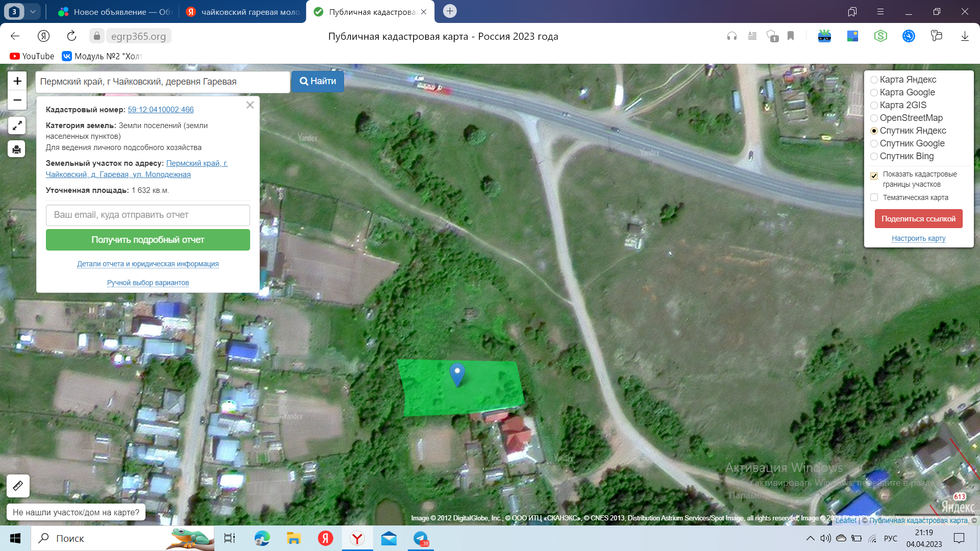Close the cadastral info popup
The image size is (980, 551).
(250, 105)
